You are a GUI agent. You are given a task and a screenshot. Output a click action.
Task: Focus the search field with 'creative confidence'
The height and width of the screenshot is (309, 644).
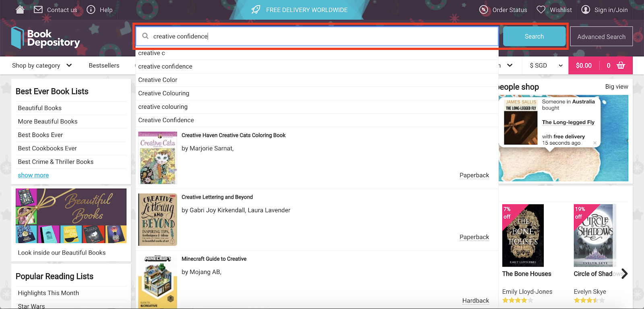point(317,36)
